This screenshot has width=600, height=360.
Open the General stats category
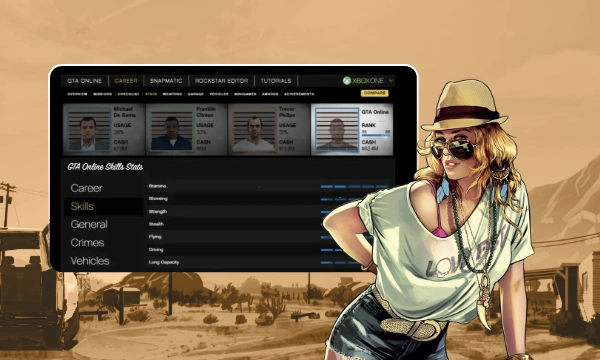pos(89,225)
